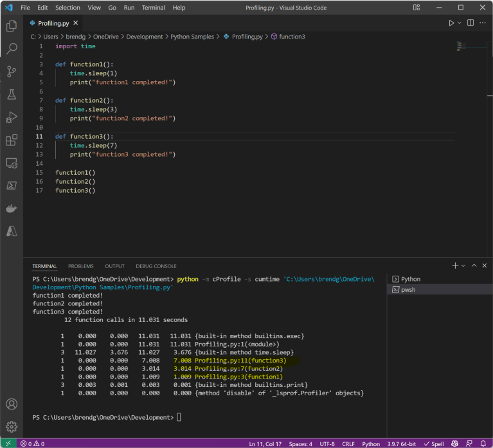Open the terminal launch profile dropdown

(x=463, y=265)
